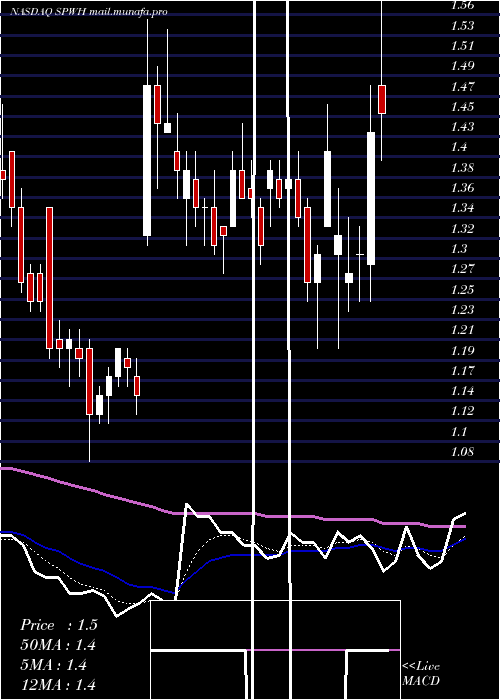The image size is (500, 700).
Task: Click the 1.19 price axis label
Action: [x=462, y=350]
